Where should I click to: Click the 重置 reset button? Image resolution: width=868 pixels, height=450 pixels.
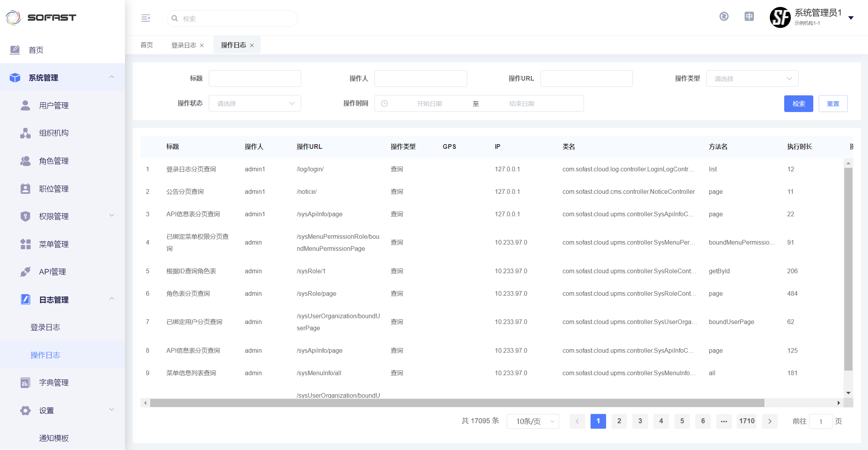pyautogui.click(x=833, y=103)
